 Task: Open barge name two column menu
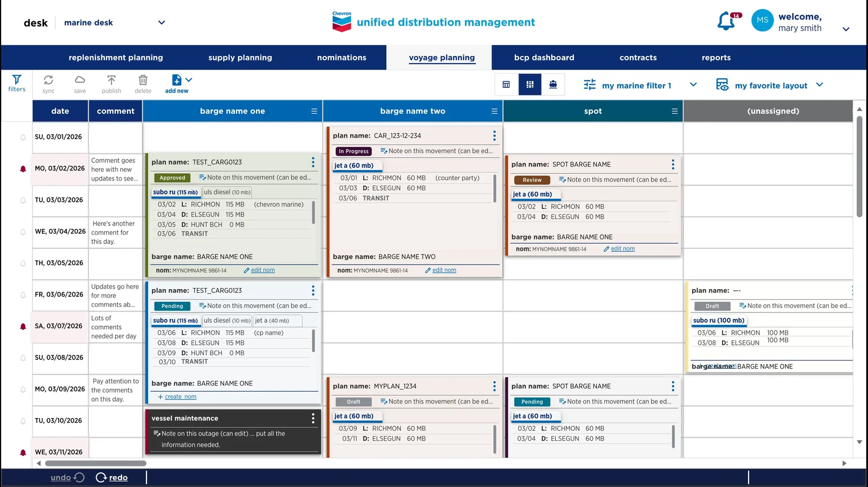point(494,111)
